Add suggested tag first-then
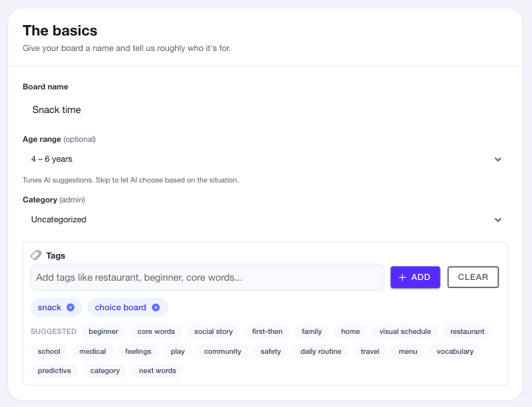The image size is (532, 407). pos(267,332)
